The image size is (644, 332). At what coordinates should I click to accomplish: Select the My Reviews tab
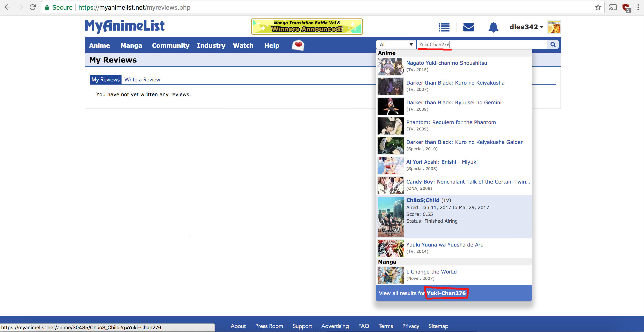(x=106, y=80)
